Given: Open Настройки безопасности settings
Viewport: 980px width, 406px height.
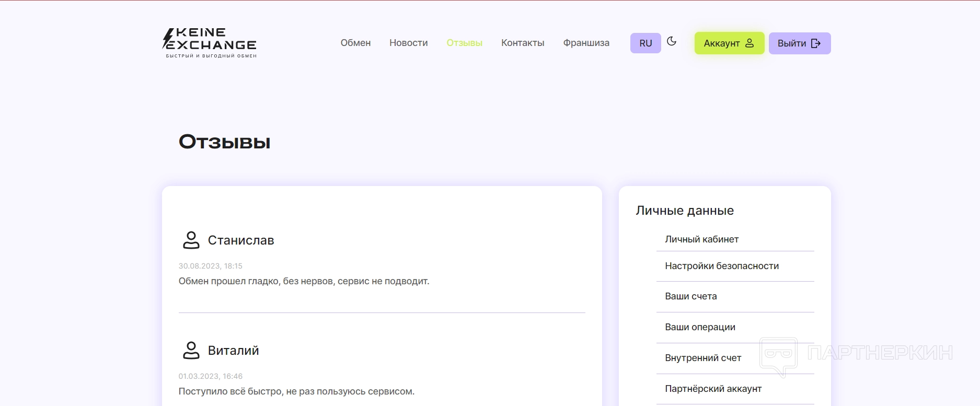Looking at the screenshot, I should 721,266.
